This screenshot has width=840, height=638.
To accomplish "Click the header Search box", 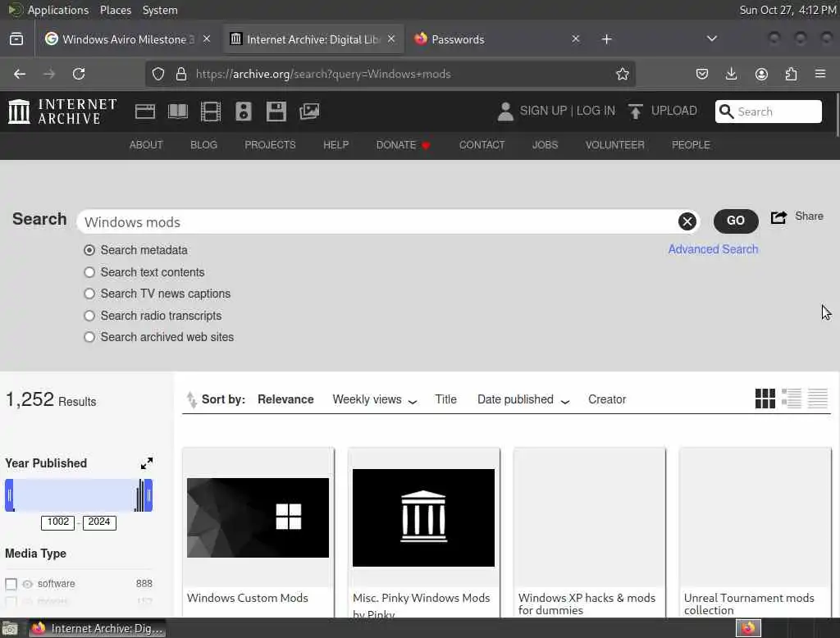I will [768, 112].
